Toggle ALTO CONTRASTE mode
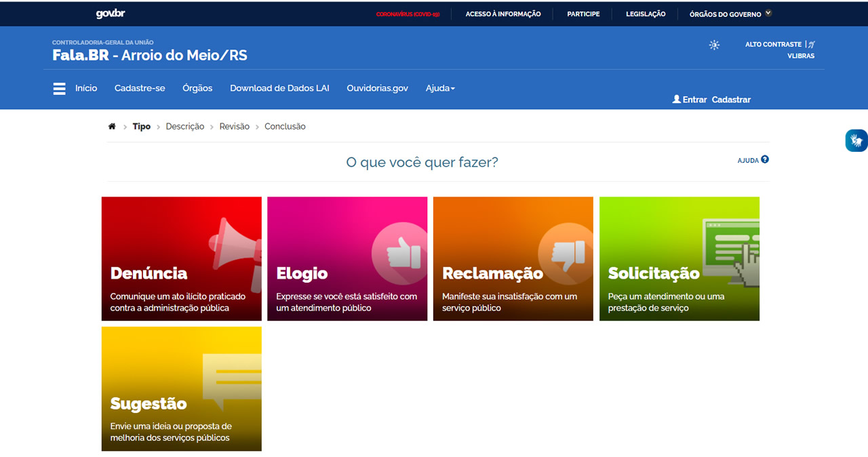This screenshot has height=457, width=868. (773, 43)
